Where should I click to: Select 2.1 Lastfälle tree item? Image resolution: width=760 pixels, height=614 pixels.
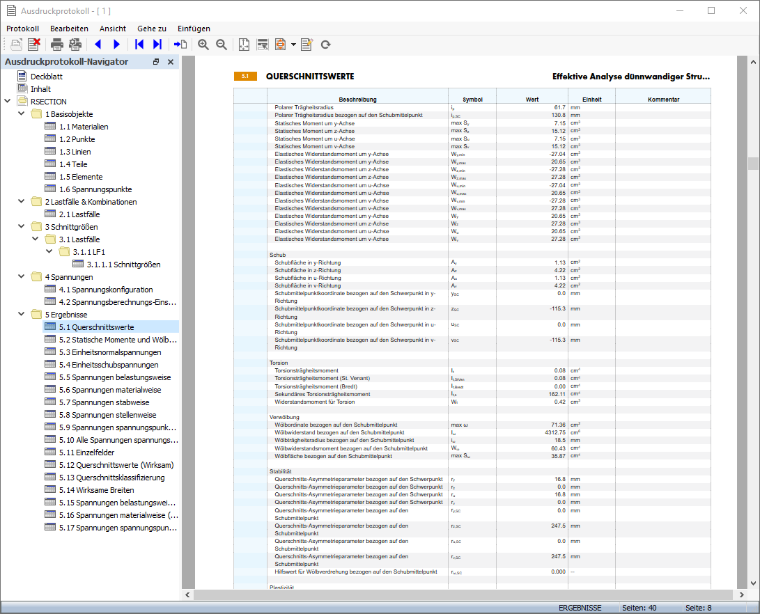[x=79, y=214]
